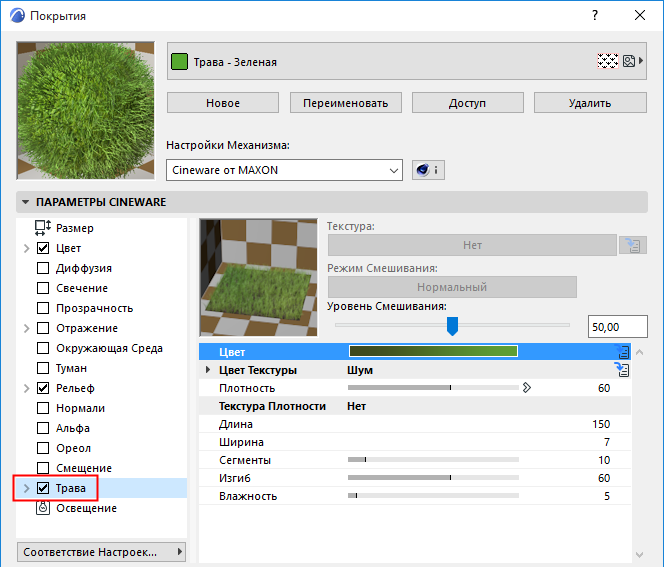The image size is (664, 567).
Task: Click the grass patch channel preview
Action: click(258, 278)
